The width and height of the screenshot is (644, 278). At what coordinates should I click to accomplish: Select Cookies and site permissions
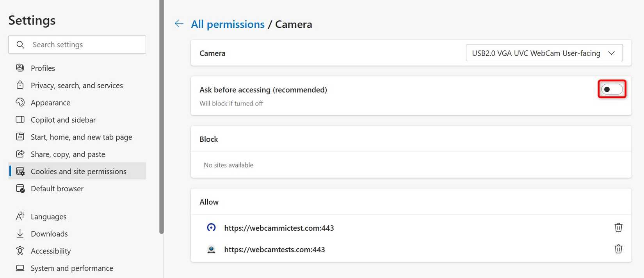click(78, 171)
